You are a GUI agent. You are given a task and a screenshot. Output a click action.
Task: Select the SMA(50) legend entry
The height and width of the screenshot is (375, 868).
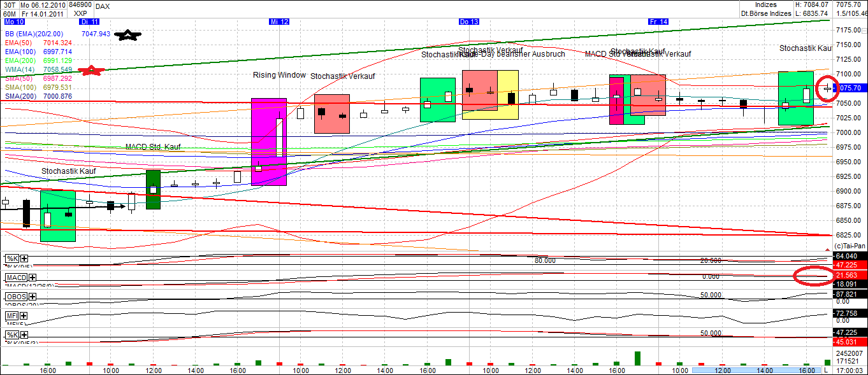click(18, 78)
